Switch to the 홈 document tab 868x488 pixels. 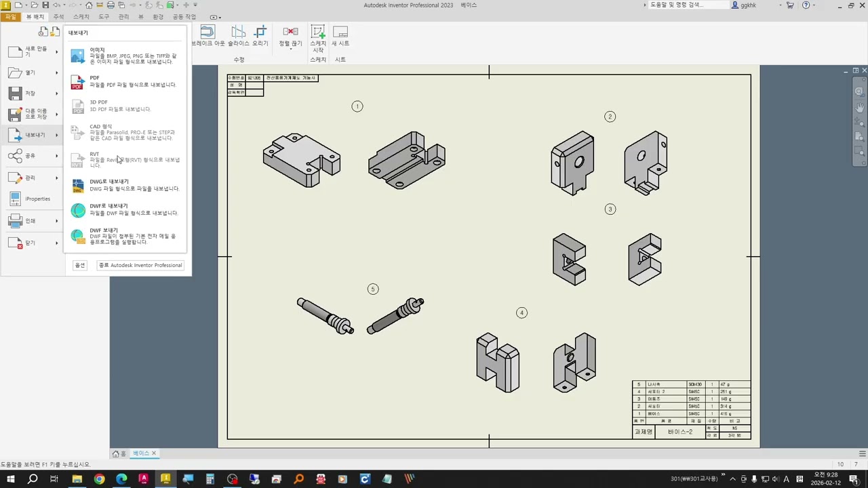point(119,453)
